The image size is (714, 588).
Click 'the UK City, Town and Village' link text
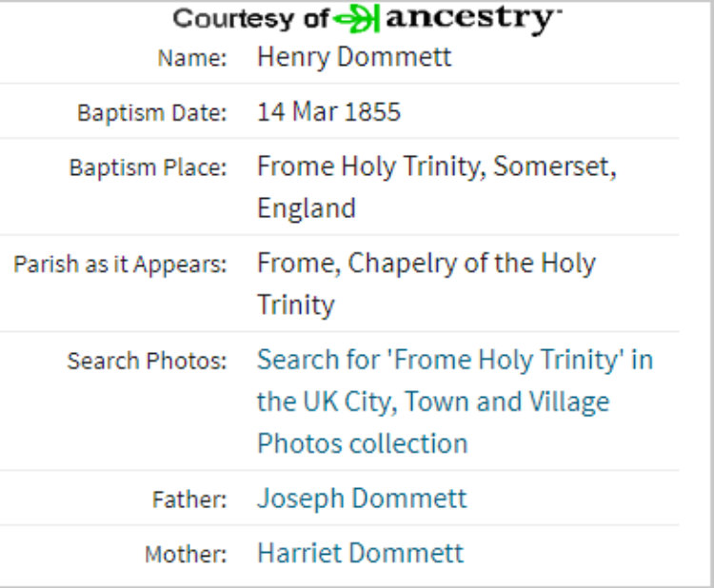[432, 402]
